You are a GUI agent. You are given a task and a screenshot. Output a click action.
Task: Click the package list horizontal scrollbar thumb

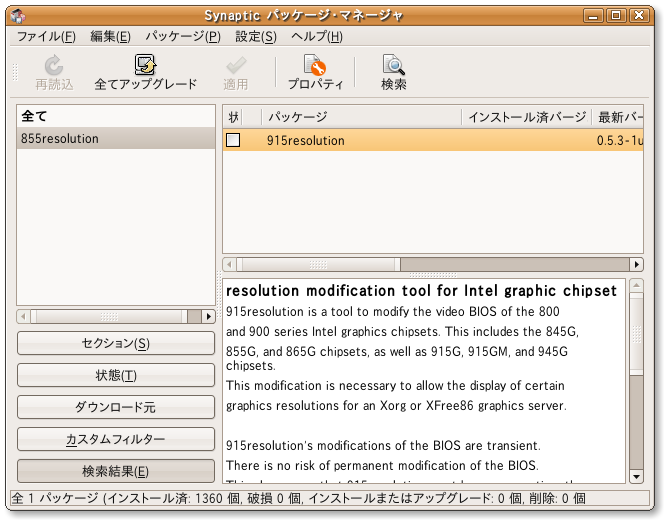pyautogui.click(x=318, y=265)
